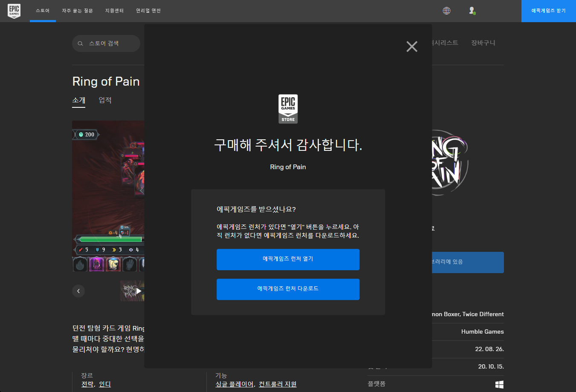The image size is (576, 392).
Task: Click the Epic Games logo in header
Action: (14, 11)
